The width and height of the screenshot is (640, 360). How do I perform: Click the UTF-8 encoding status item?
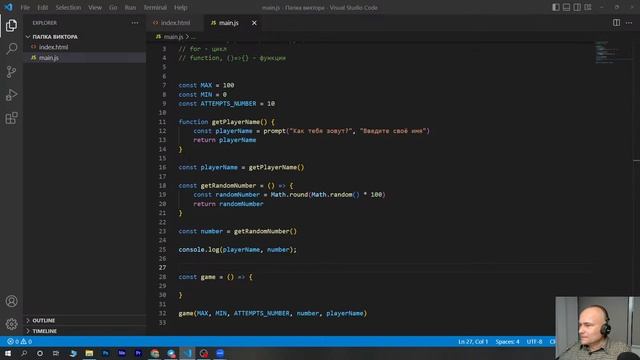tap(534, 342)
